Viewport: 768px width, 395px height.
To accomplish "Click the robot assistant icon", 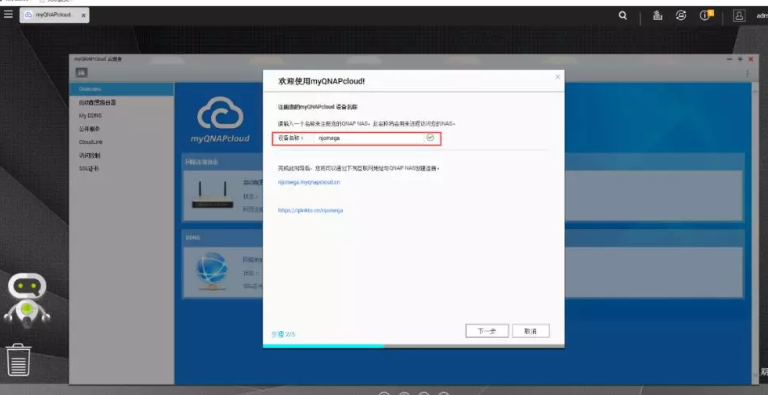I will 27,300.
